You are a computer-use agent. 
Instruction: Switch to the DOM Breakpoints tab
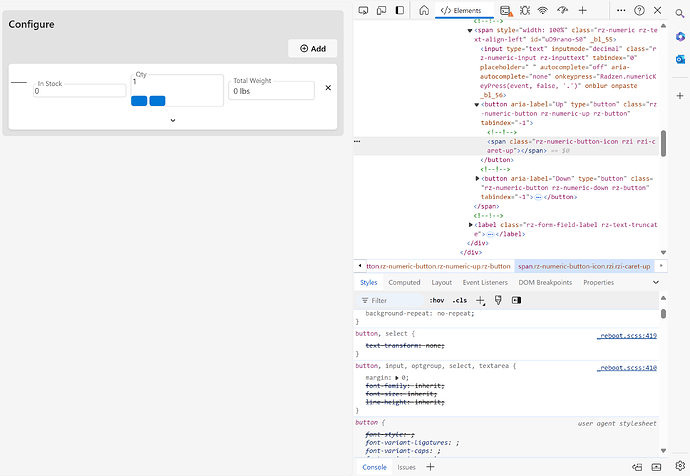545,282
